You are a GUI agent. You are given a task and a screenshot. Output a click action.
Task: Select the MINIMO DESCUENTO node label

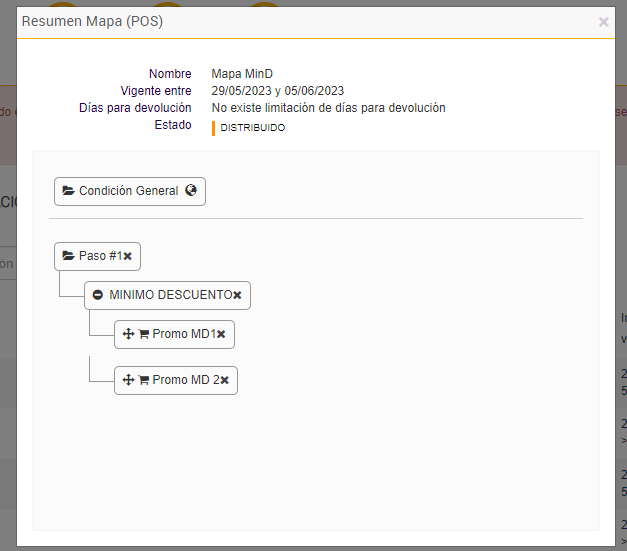click(170, 296)
